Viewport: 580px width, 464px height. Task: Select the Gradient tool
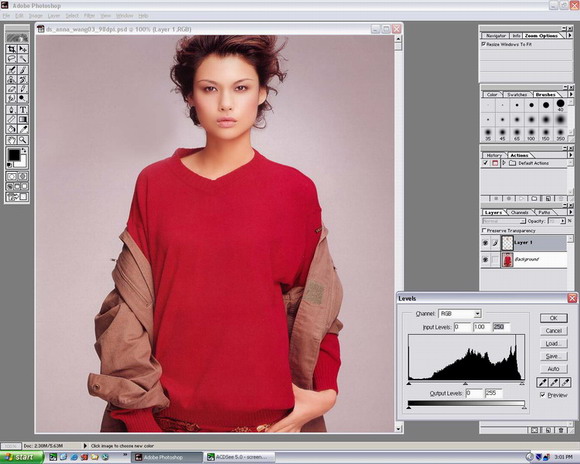23,120
